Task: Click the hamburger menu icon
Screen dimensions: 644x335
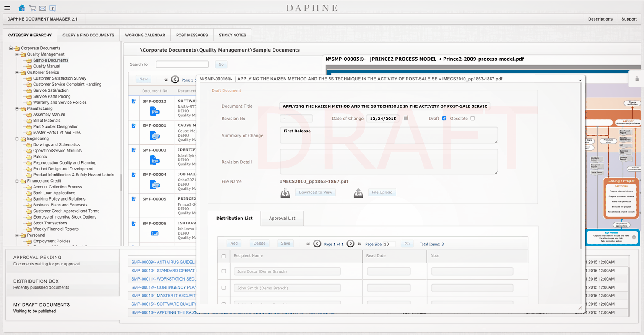Action: pos(7,8)
